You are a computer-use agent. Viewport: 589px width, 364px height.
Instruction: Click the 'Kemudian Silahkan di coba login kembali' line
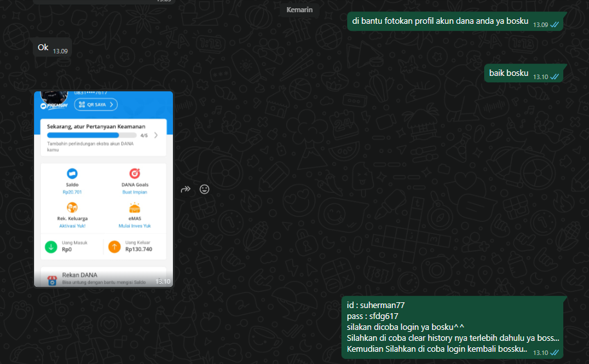tap(437, 349)
